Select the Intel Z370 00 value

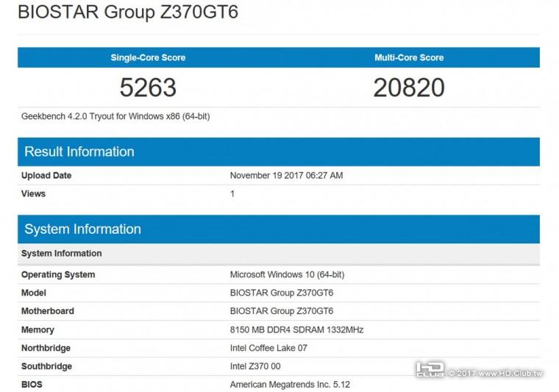tap(255, 366)
